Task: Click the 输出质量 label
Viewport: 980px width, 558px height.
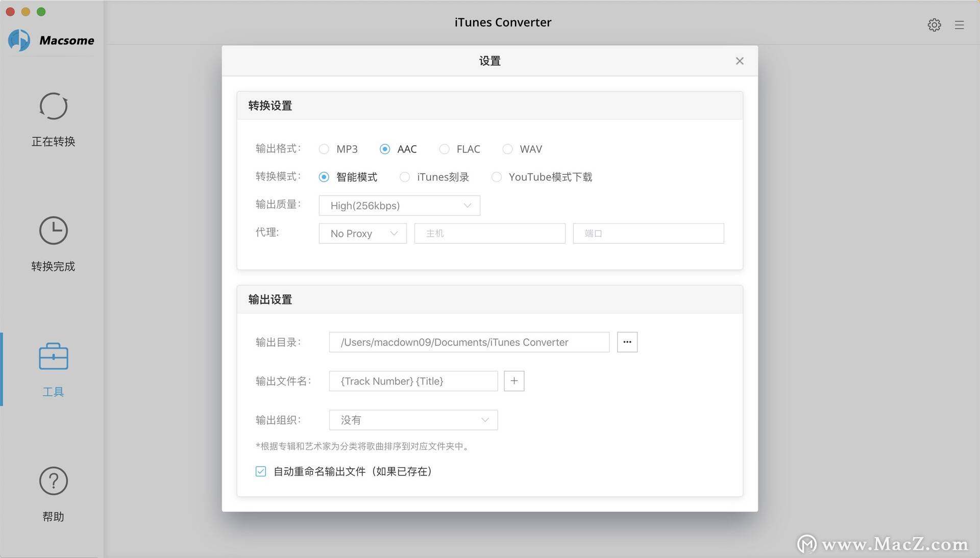Action: point(278,205)
